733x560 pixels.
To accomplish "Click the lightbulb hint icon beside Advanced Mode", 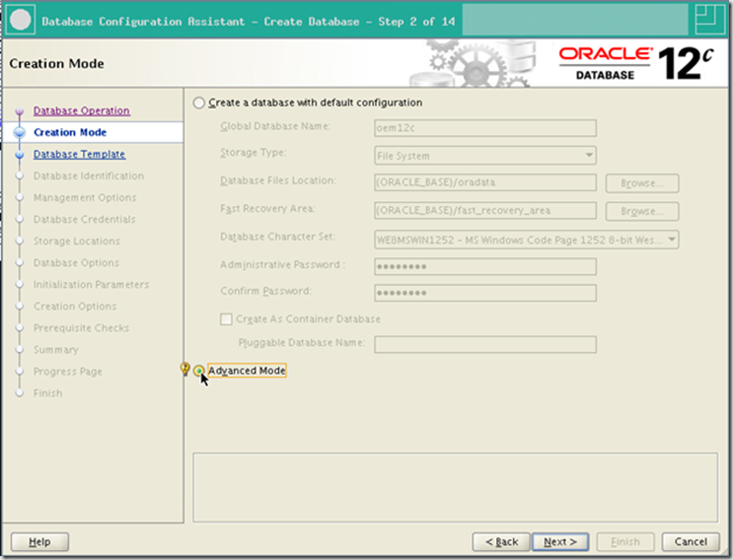I will [x=185, y=369].
